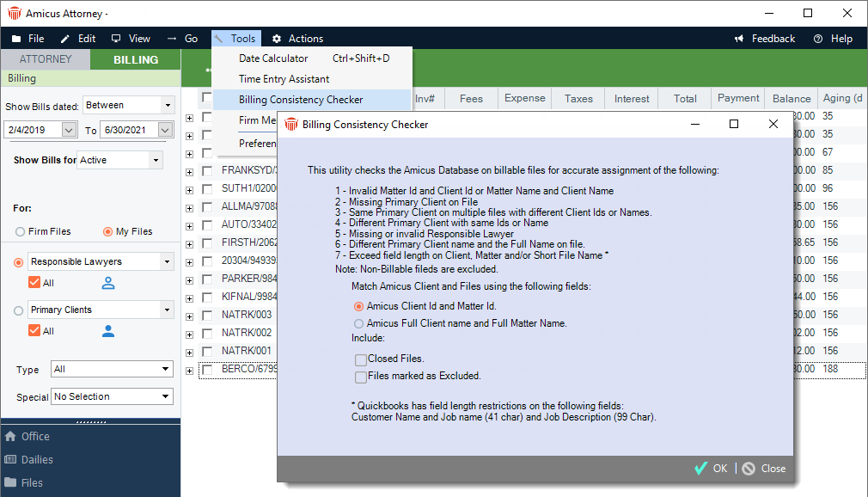Viewport: 868px width, 497px height.
Task: Open the File menu
Action: pyautogui.click(x=28, y=39)
